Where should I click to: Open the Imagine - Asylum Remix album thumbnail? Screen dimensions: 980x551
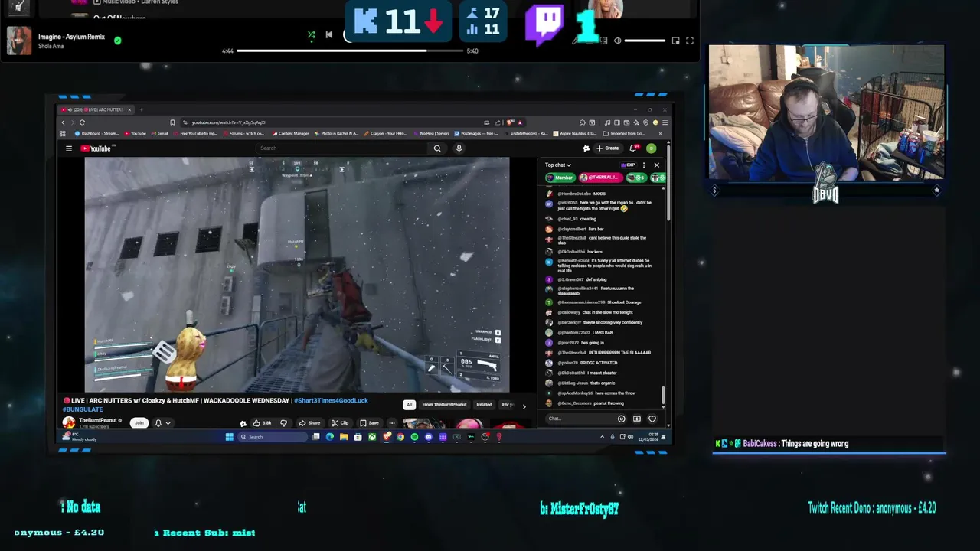(x=19, y=41)
